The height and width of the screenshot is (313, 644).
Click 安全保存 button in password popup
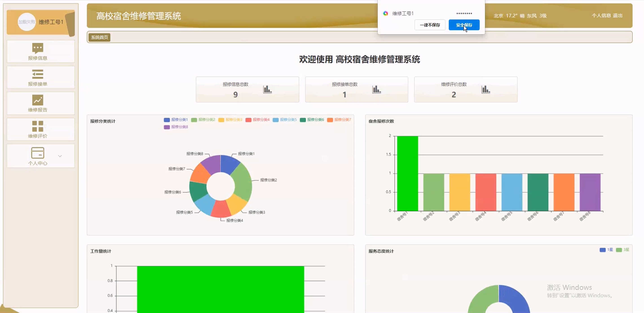464,25
